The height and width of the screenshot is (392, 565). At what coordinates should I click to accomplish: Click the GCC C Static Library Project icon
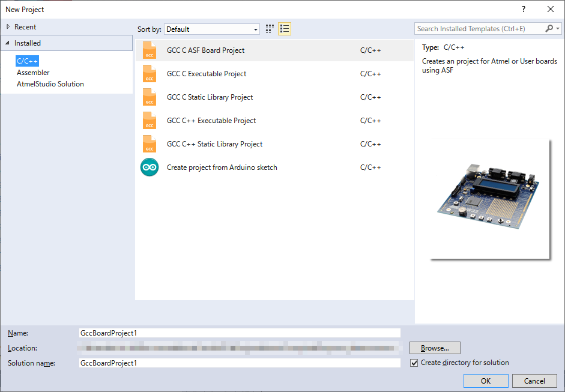coord(150,97)
